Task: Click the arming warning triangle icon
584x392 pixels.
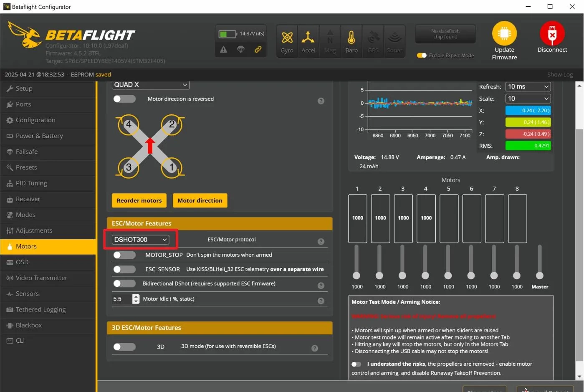Action: tap(224, 49)
